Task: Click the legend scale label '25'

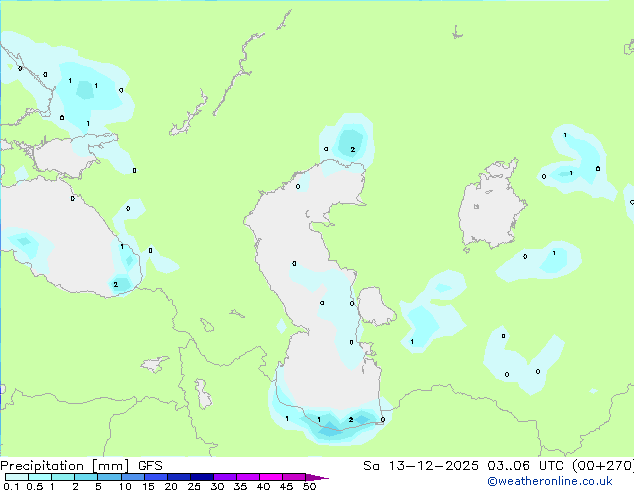Action: (x=194, y=486)
